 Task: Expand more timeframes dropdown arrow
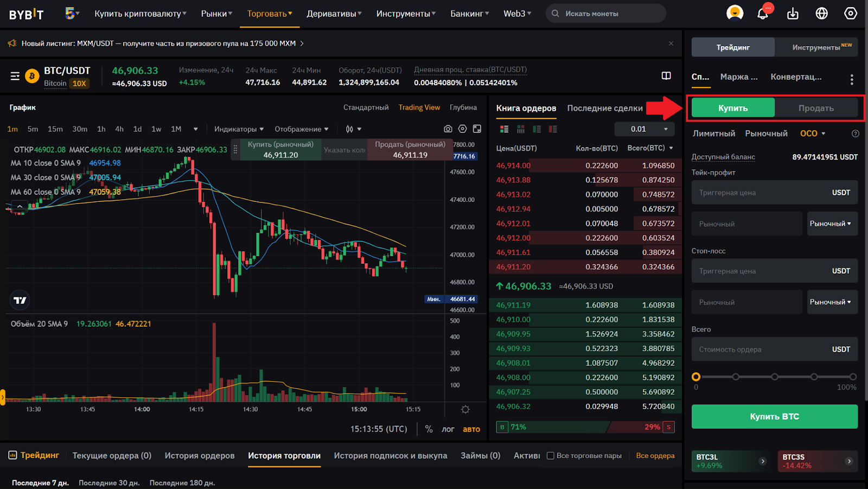(196, 129)
